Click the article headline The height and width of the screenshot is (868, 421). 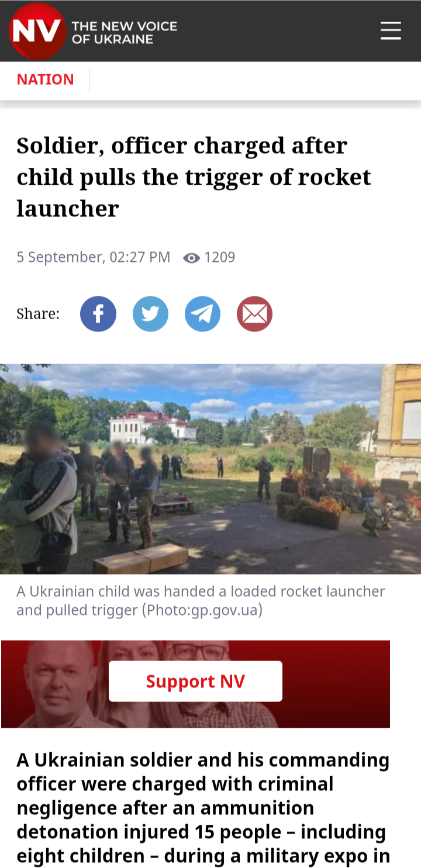[x=194, y=177]
